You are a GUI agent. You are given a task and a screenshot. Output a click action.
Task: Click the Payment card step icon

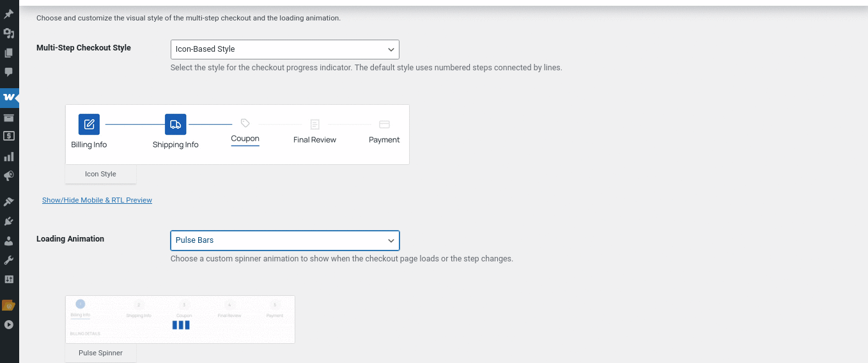tap(384, 125)
